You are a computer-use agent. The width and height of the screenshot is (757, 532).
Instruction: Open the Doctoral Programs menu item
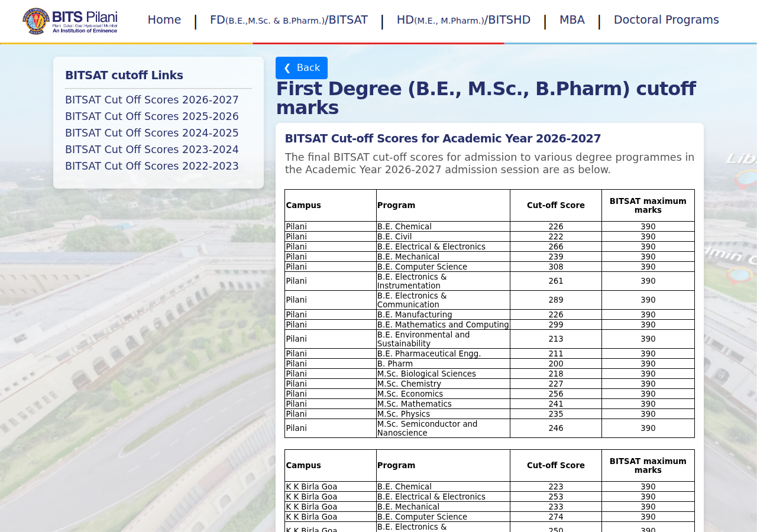[x=667, y=20]
